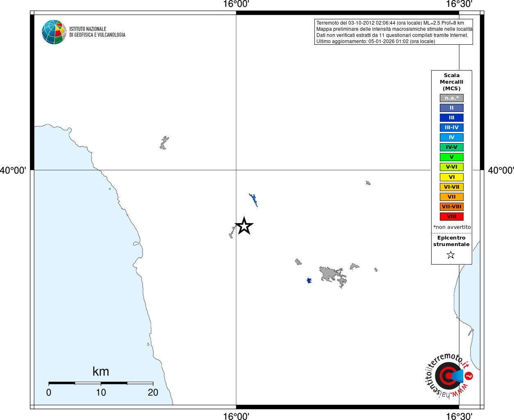Select the VII-VIII legend swatch
Screen dimensions: 514x420
coord(452,207)
